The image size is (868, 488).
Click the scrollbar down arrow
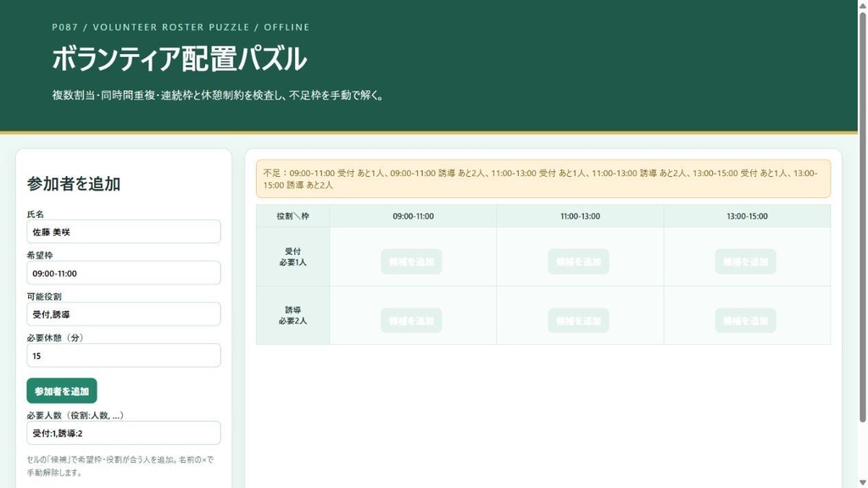(862, 482)
